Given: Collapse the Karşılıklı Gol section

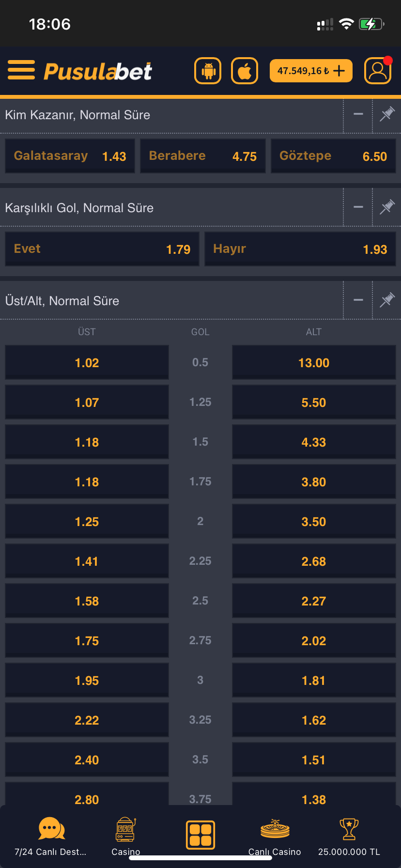Looking at the screenshot, I should click(x=358, y=207).
